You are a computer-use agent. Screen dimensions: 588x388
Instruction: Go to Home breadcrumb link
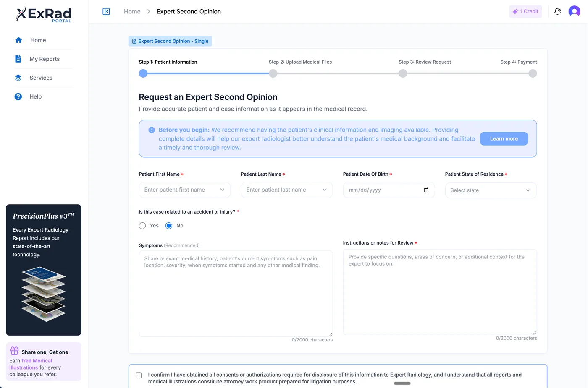pyautogui.click(x=132, y=11)
